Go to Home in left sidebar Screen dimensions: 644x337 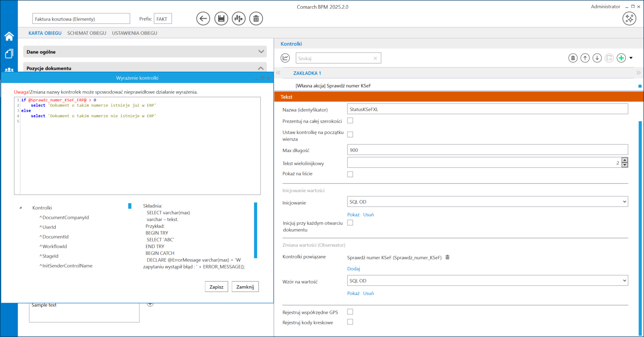coord(9,36)
